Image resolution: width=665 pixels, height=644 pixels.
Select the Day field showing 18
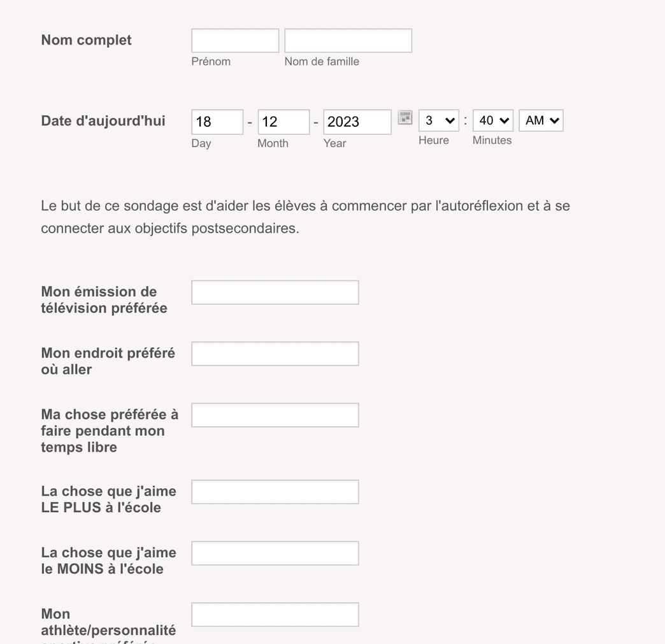point(217,122)
